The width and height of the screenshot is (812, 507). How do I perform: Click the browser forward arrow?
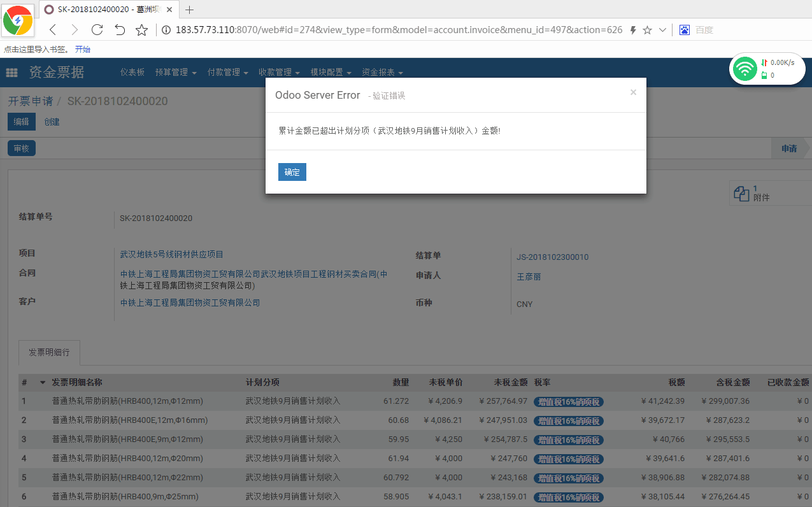pyautogui.click(x=75, y=30)
